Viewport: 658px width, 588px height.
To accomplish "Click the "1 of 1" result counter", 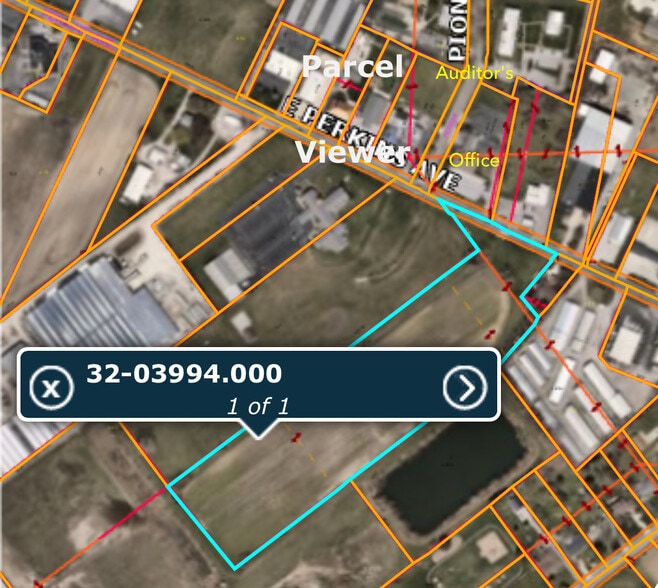I will (258, 406).
